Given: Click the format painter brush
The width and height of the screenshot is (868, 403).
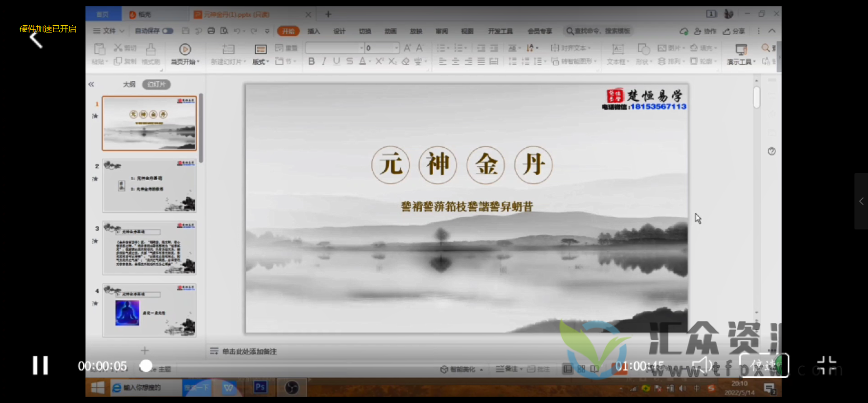Looking at the screenshot, I should [151, 49].
